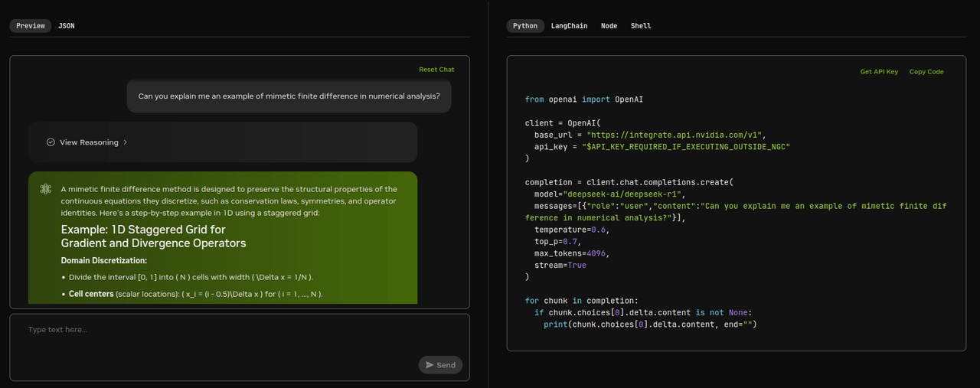Switch to the JSON tab
This screenshot has width=980, height=388.
coord(67,26)
